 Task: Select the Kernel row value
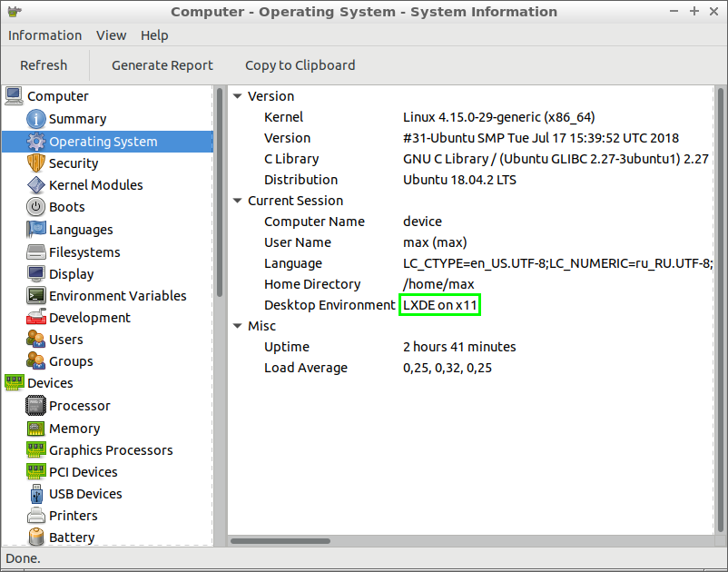498,117
